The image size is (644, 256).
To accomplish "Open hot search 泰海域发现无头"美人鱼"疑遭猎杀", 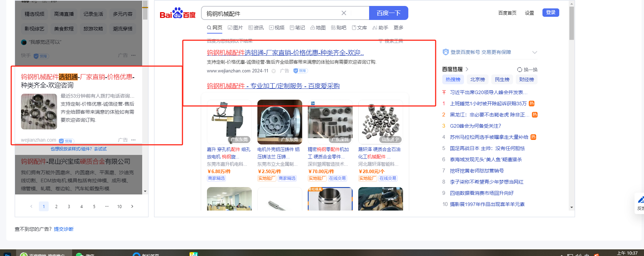I will pyautogui.click(x=486, y=159).
